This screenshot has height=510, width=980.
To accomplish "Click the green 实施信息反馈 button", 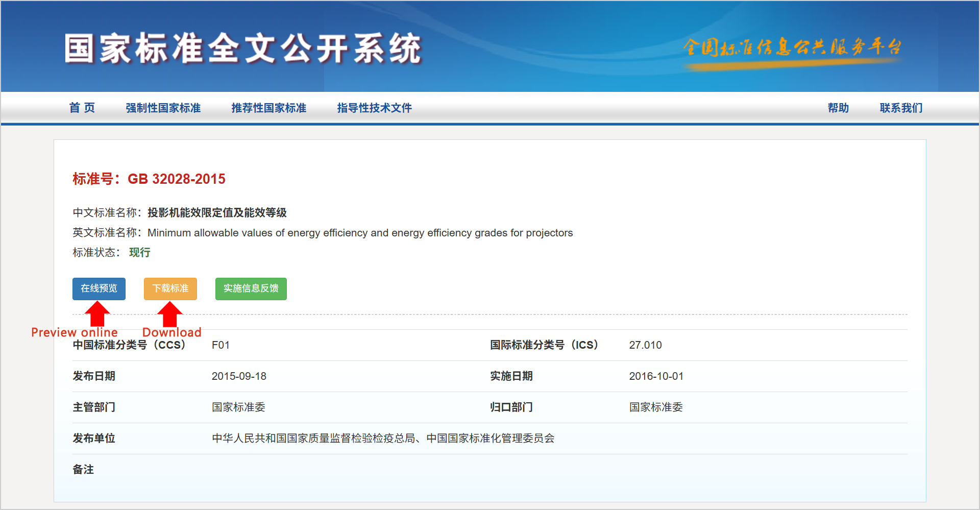I will pos(251,288).
